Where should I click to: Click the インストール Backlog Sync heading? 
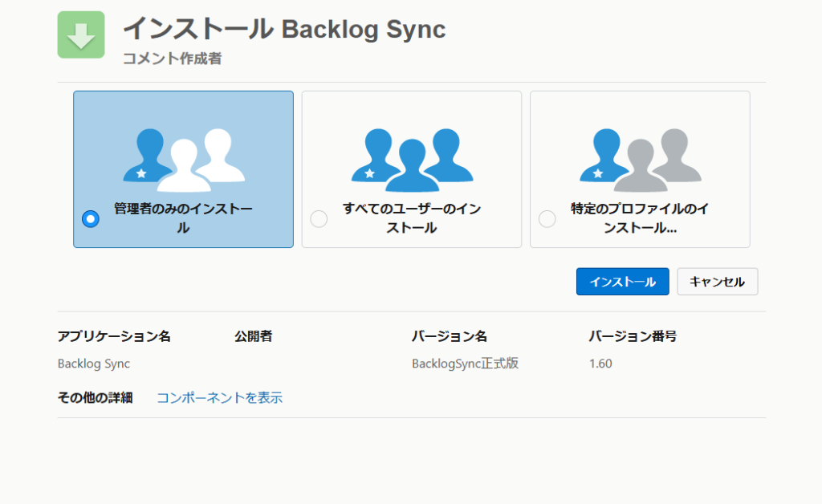(x=284, y=29)
